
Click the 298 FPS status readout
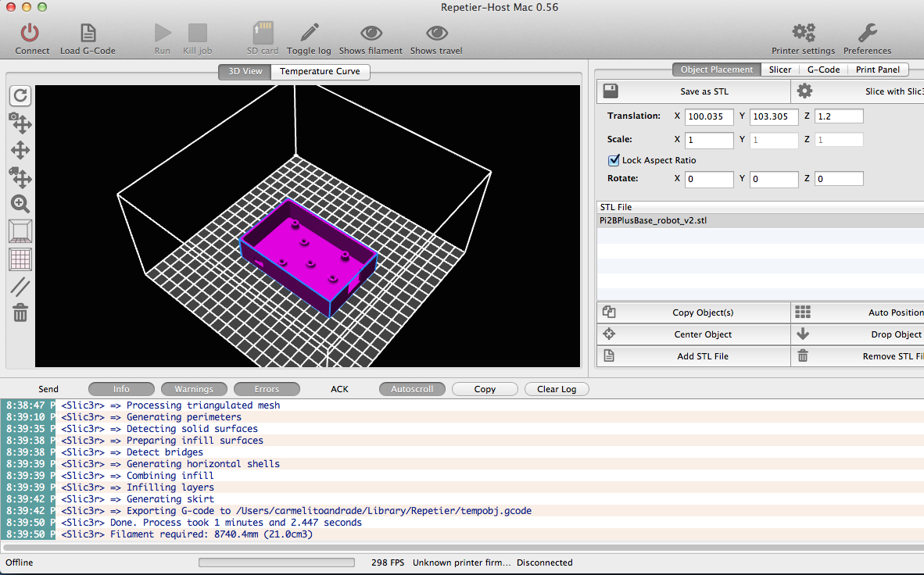[388, 562]
